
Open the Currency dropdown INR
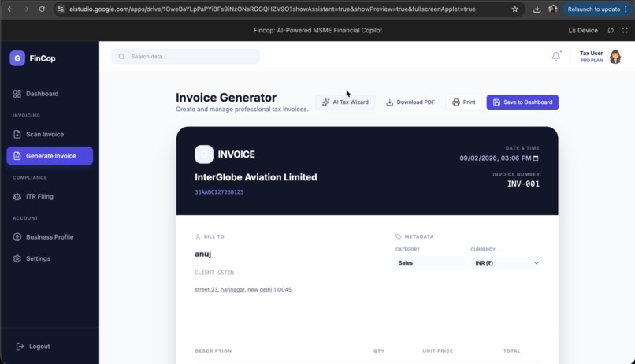(x=506, y=263)
